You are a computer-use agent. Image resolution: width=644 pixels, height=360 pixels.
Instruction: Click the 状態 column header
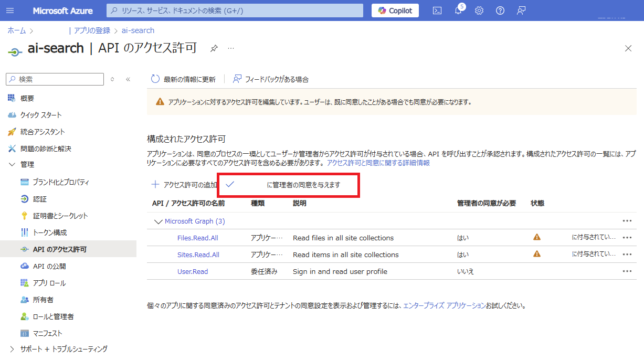point(537,203)
